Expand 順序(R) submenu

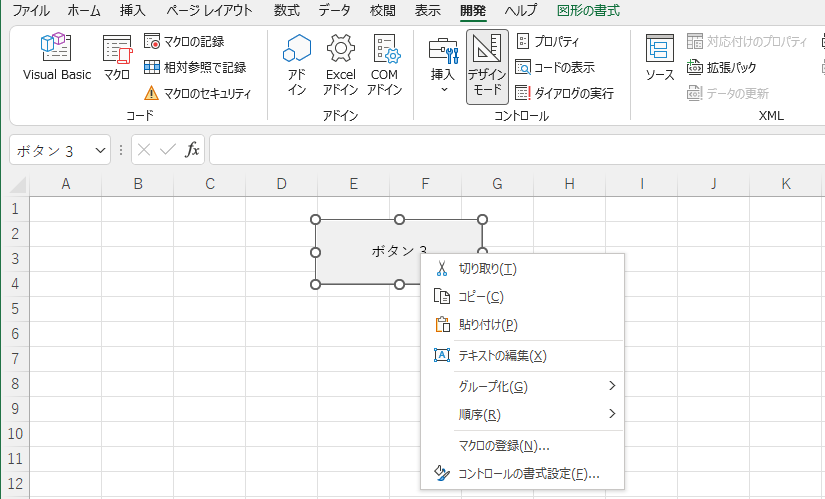(x=522, y=414)
